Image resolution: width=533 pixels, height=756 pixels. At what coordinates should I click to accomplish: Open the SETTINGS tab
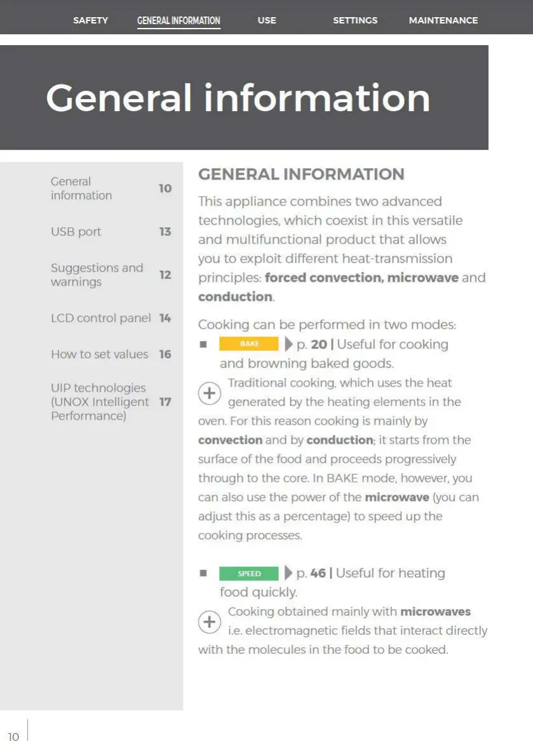(355, 20)
